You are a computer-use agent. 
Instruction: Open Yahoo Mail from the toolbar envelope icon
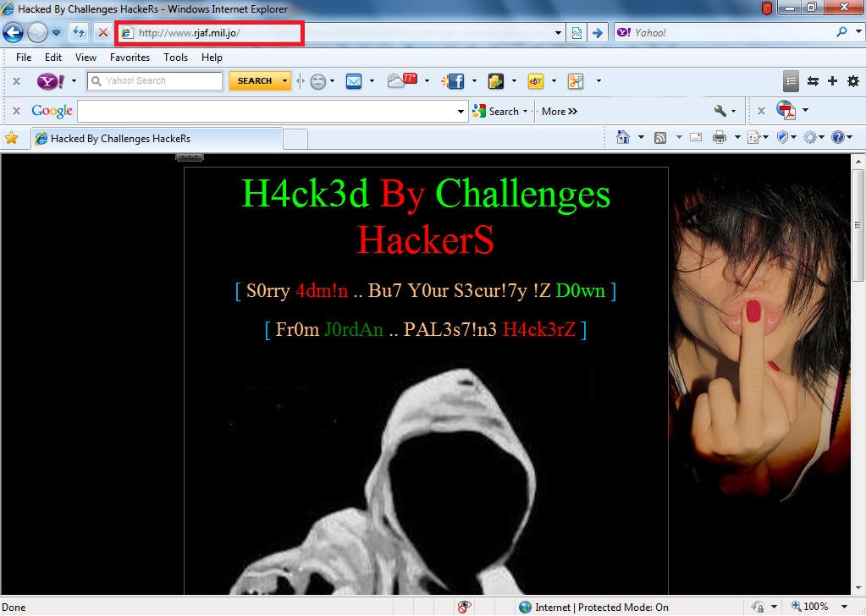(x=354, y=81)
